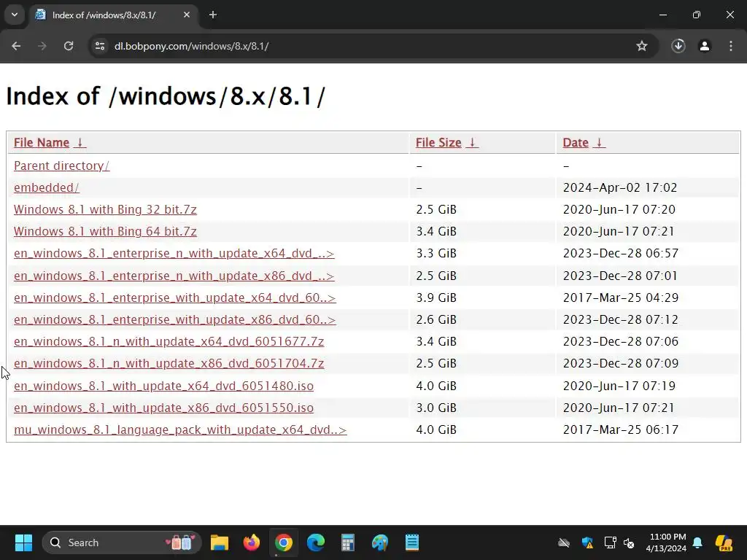747x560 pixels.
Task: Sort by File Size column
Action: [446, 142]
